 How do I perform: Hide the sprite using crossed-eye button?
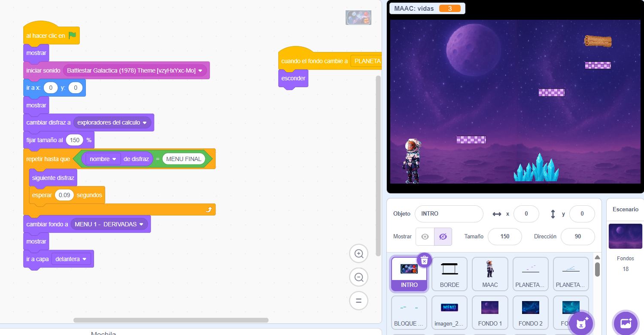pos(443,237)
